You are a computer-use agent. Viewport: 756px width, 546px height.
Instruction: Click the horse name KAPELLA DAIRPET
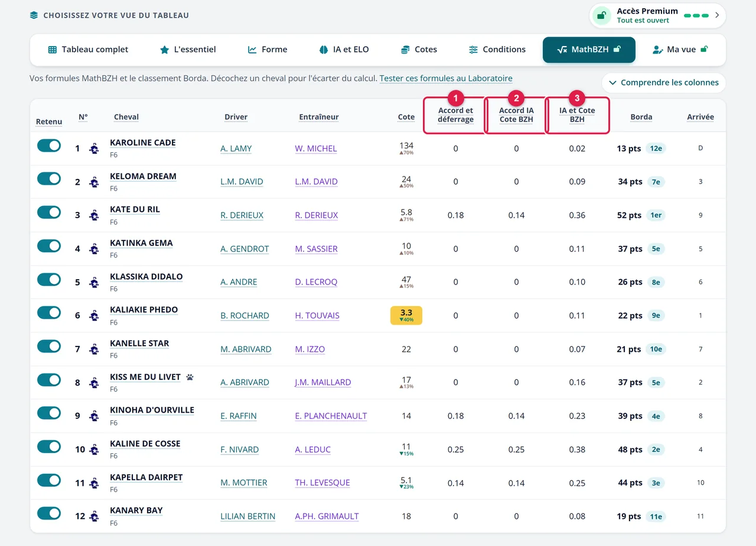(146, 478)
